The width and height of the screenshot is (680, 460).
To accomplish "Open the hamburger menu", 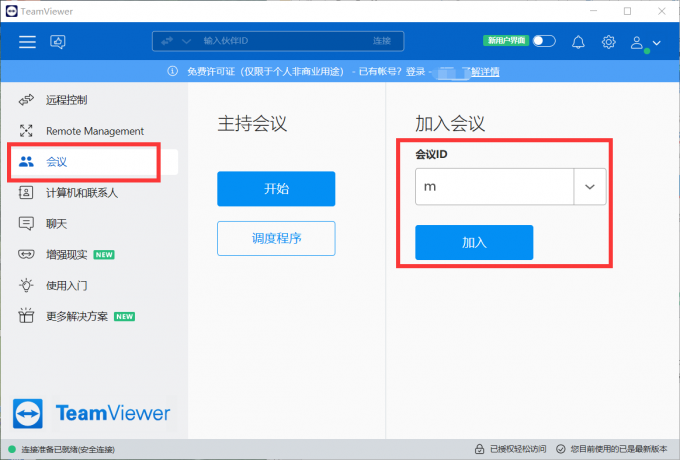I will coord(27,42).
